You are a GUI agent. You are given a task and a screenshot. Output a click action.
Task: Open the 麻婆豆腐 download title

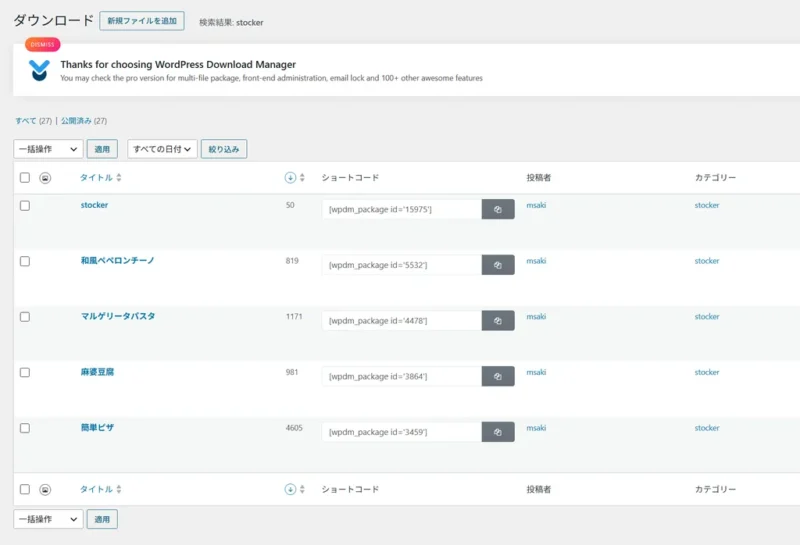coord(97,372)
